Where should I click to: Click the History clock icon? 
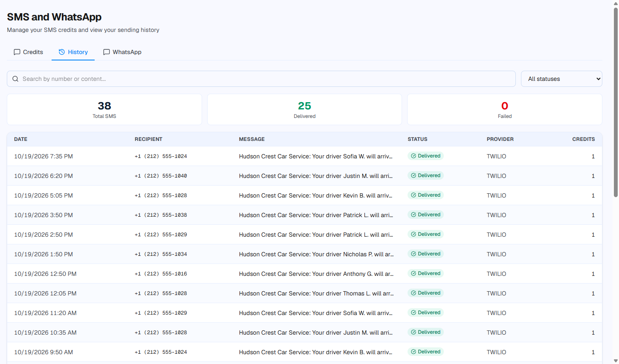point(62,52)
